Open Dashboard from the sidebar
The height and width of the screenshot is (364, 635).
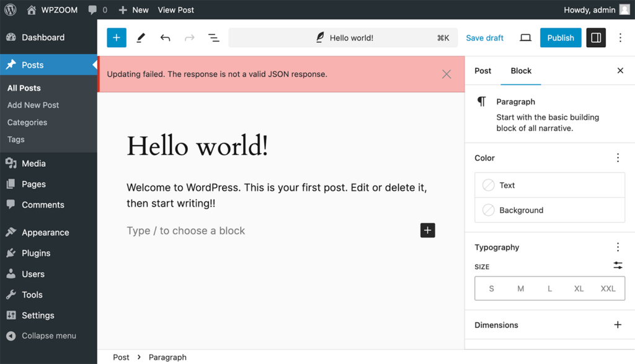[48, 37]
